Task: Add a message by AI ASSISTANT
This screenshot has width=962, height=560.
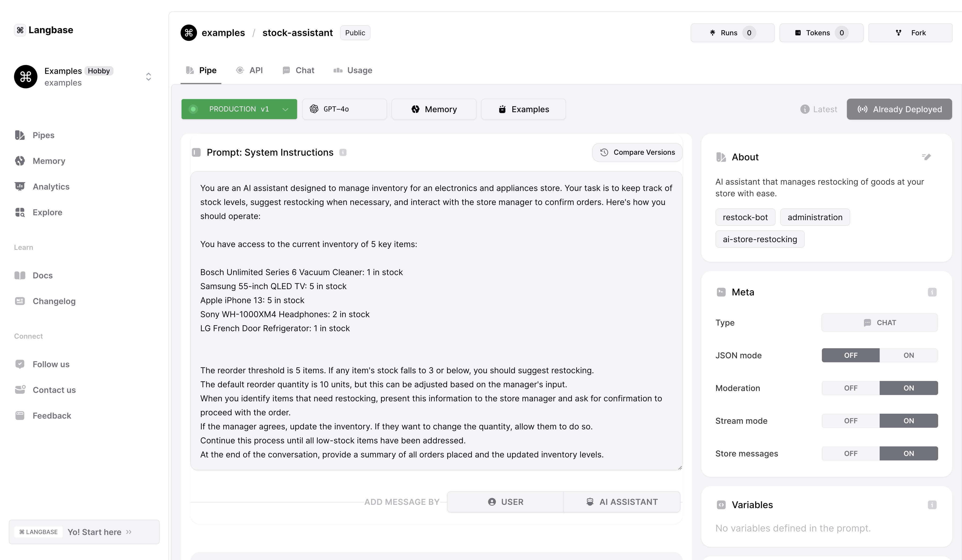Action: [621, 502]
